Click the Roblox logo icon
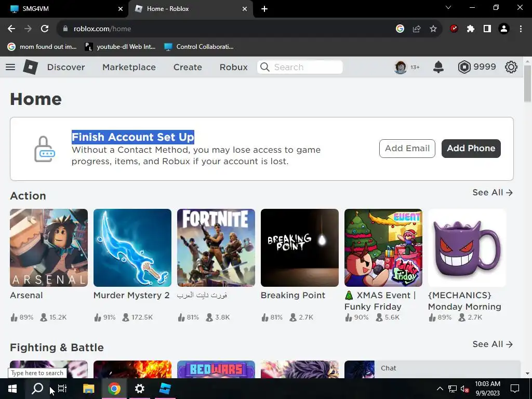Screen dimensions: 532x399 30,67
